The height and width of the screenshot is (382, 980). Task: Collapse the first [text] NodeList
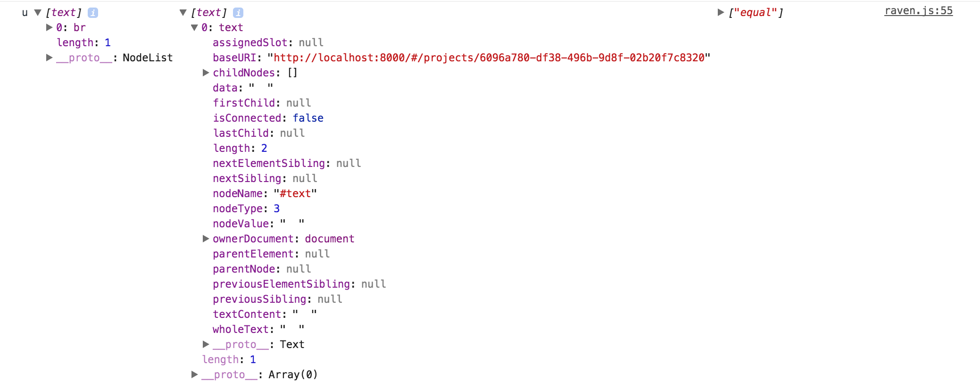click(x=37, y=13)
